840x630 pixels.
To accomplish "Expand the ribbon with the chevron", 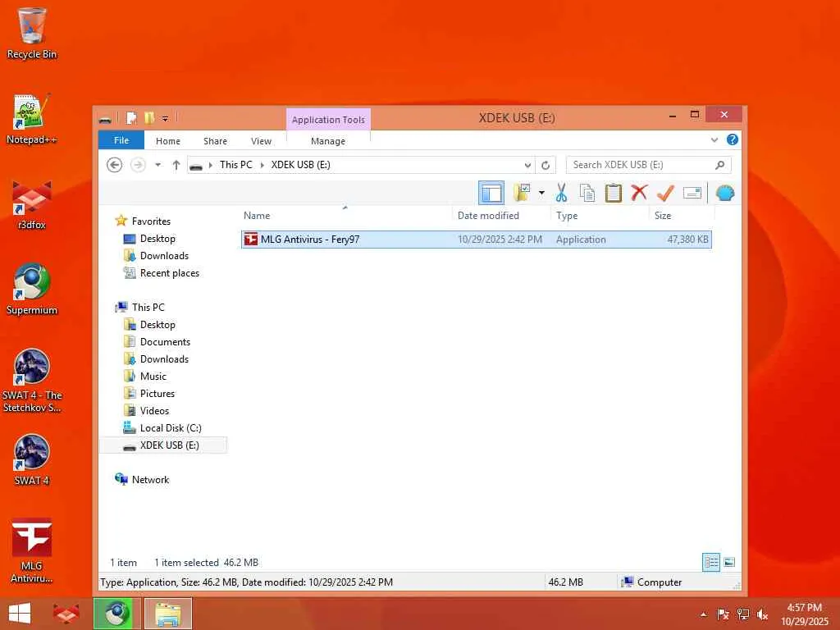I will [x=714, y=139].
